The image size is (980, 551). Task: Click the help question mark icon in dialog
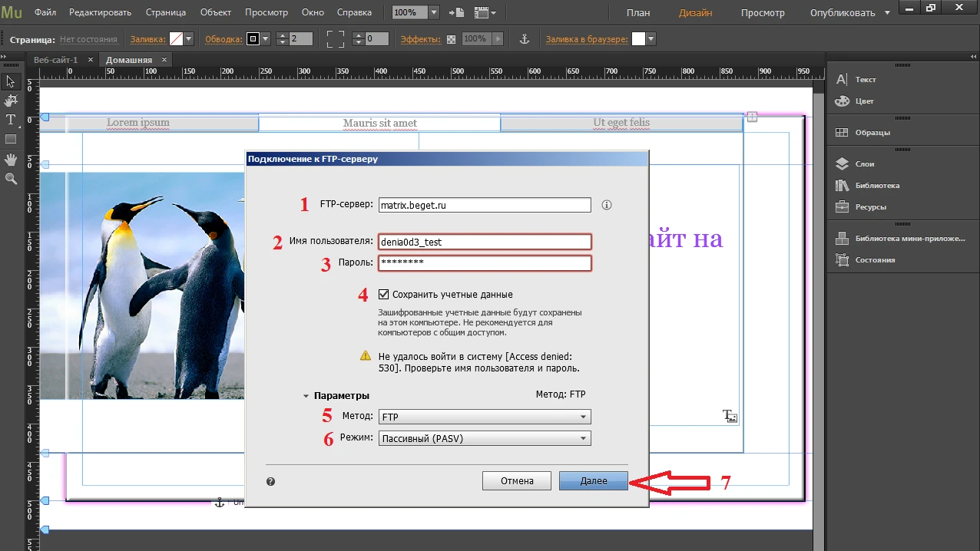coord(270,481)
